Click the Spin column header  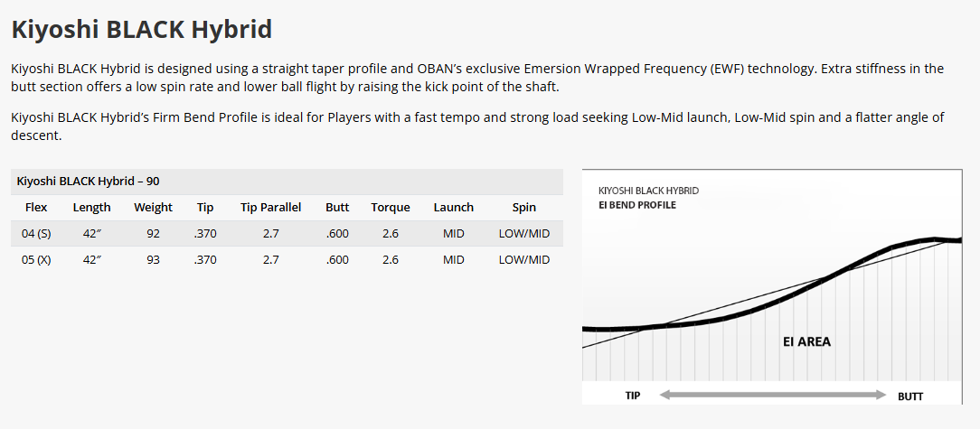(524, 207)
